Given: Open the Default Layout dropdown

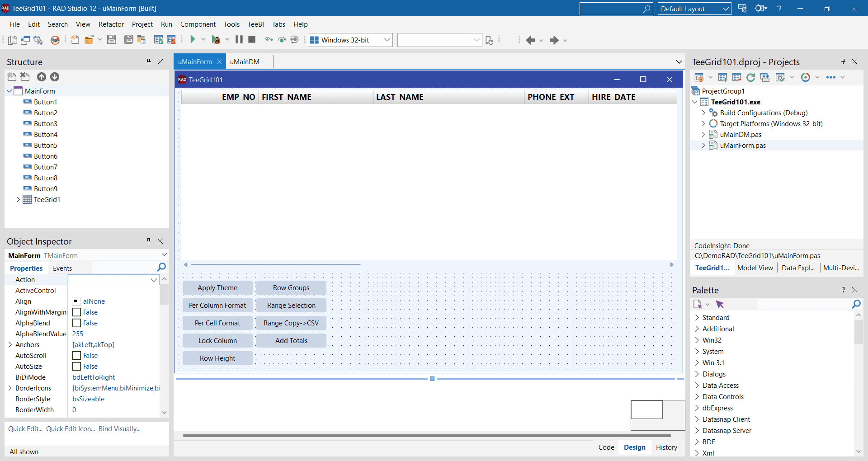Looking at the screenshot, I should coord(726,9).
